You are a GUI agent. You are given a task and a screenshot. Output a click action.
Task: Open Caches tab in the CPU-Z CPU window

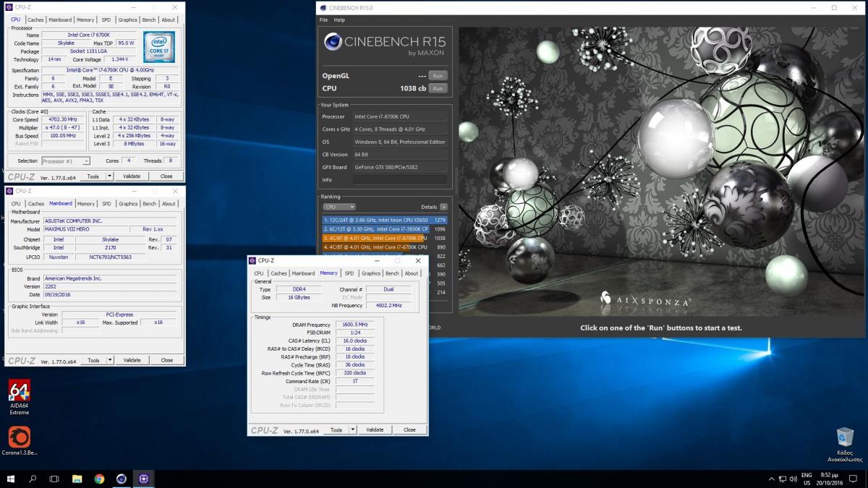35,20
